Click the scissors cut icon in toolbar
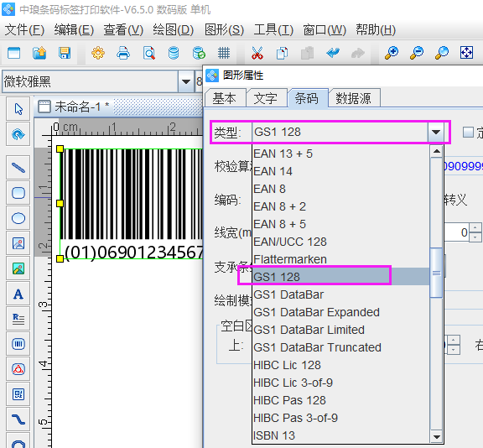Viewport: 483px width, 448px height. pos(257,53)
